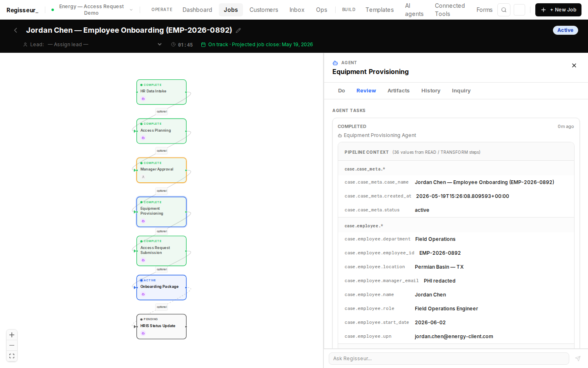The height and width of the screenshot is (368, 588).
Task: Open Templates in top navigation
Action: coord(380,10)
